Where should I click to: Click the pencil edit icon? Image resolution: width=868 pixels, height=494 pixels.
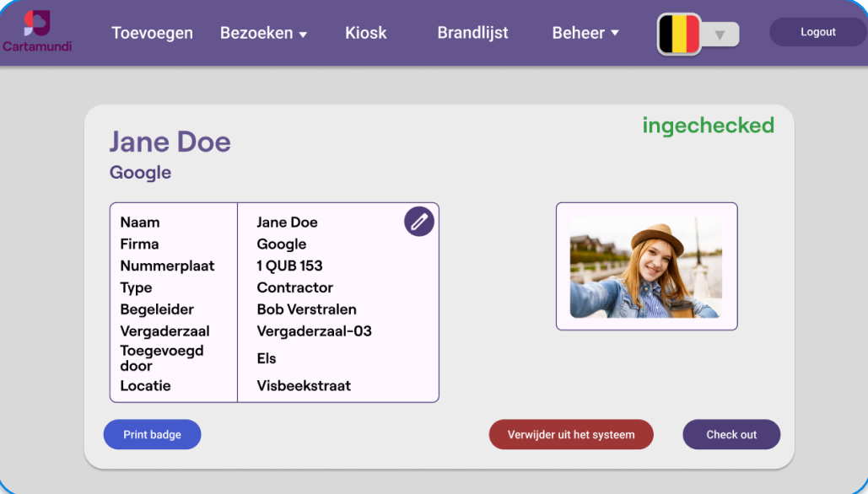419,222
